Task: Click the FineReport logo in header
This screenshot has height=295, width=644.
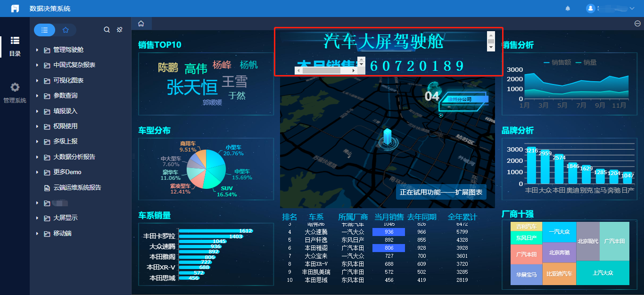Action: (15, 8)
